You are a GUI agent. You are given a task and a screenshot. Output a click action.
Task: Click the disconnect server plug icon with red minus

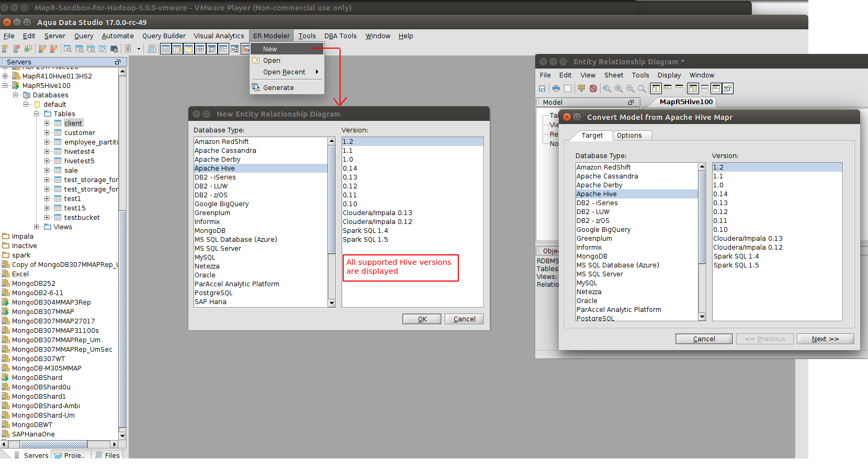[x=54, y=49]
